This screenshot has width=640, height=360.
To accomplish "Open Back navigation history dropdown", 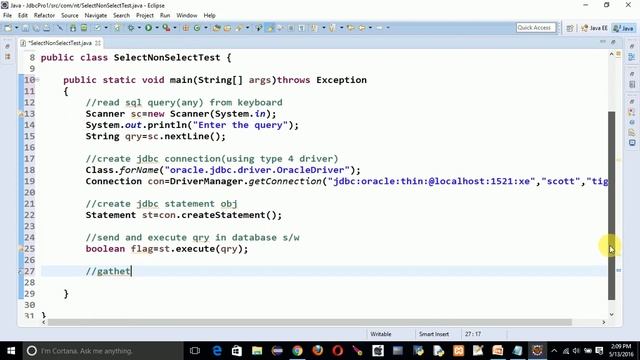I will coord(370,28).
